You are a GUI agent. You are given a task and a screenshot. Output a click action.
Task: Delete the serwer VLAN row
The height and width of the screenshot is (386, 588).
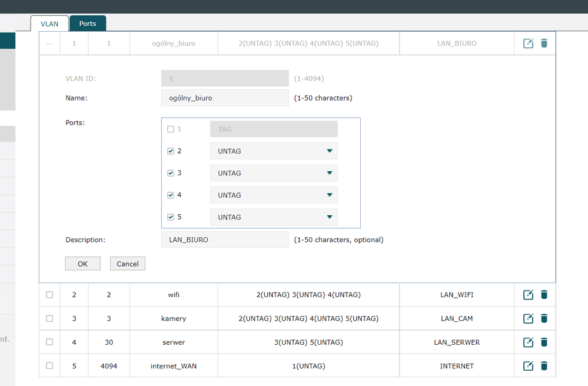click(x=544, y=342)
